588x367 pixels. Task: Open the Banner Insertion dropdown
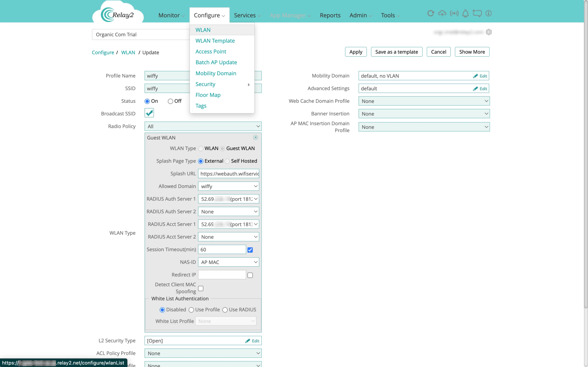pyautogui.click(x=424, y=114)
